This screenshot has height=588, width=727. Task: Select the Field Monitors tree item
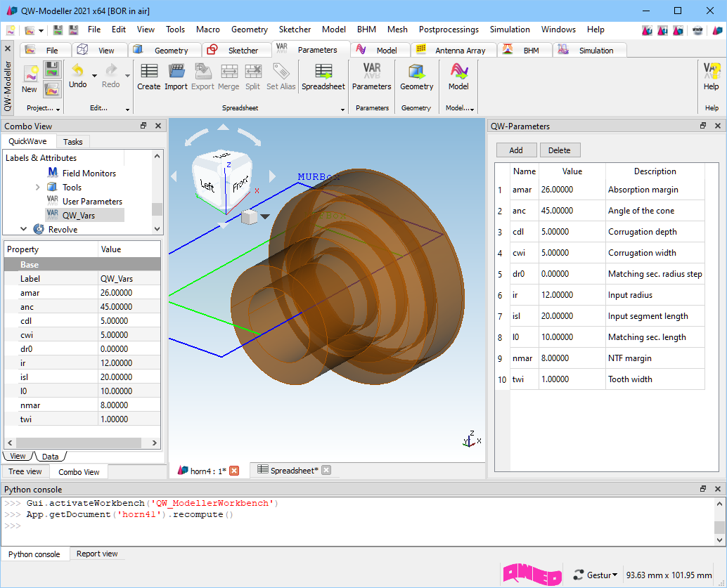tap(89, 174)
